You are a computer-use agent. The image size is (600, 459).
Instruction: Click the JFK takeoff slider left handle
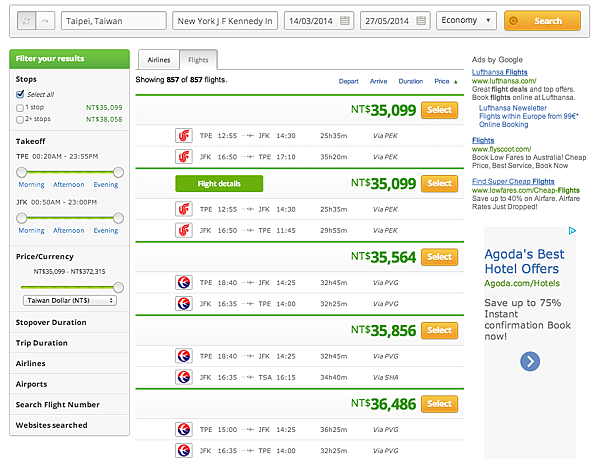pyautogui.click(x=22, y=218)
